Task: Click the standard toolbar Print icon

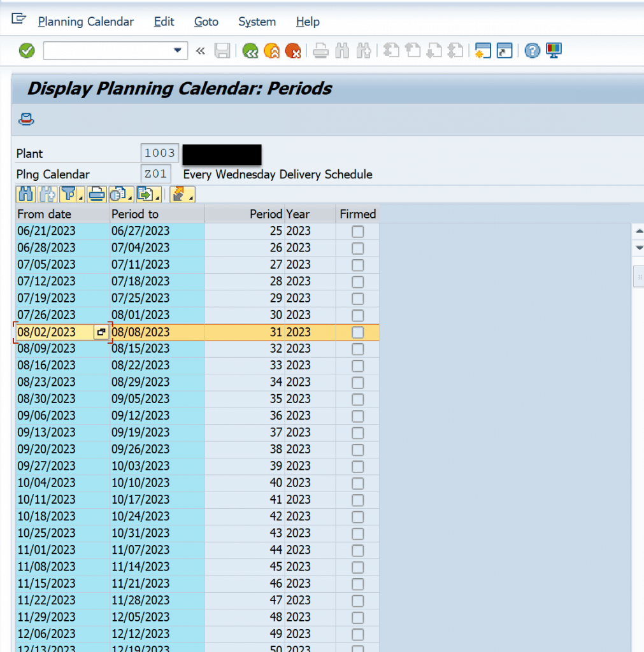Action: pyautogui.click(x=320, y=51)
